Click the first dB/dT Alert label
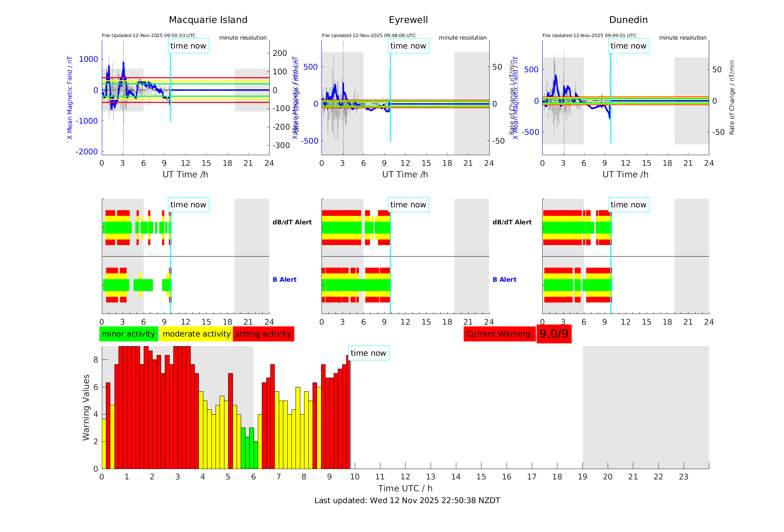The height and width of the screenshot is (532, 784). (292, 222)
